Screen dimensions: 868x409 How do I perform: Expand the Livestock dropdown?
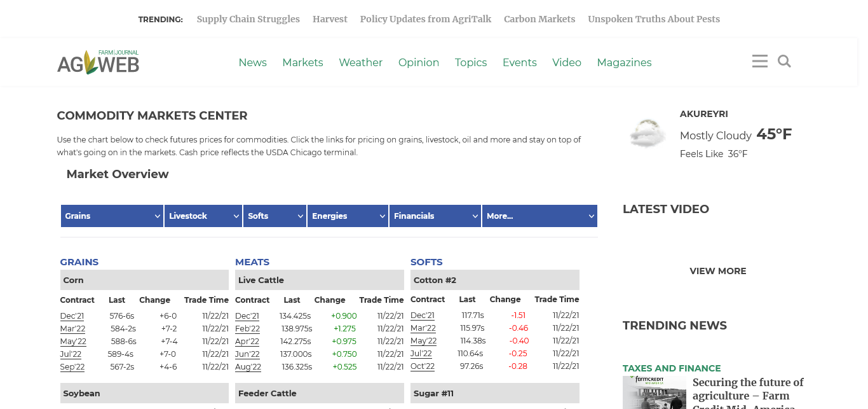[x=203, y=216]
